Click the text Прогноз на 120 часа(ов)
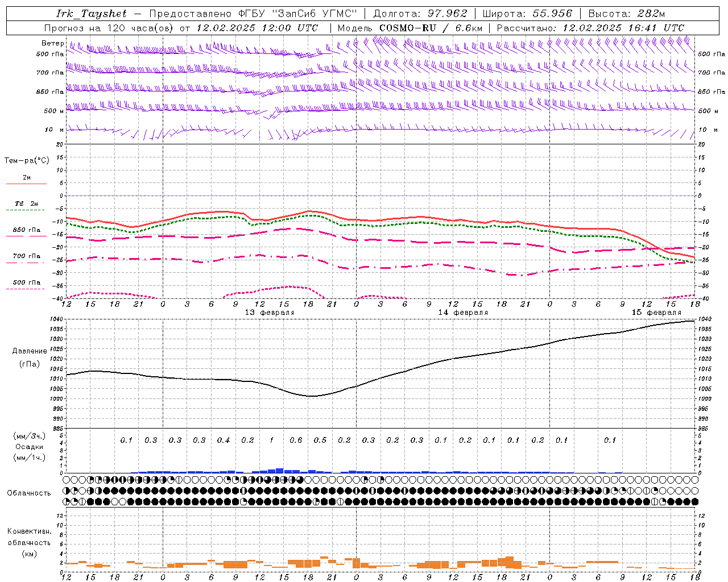This screenshot has width=728, height=582. [x=109, y=28]
